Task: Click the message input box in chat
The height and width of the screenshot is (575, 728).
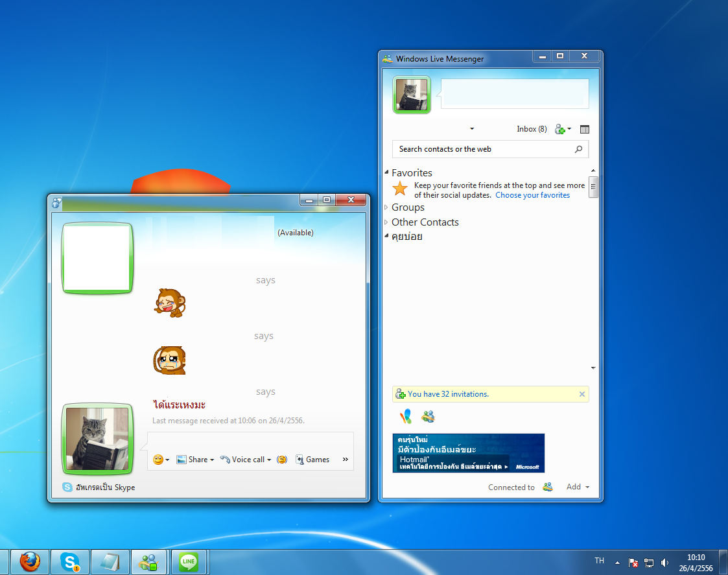Action: [250, 442]
